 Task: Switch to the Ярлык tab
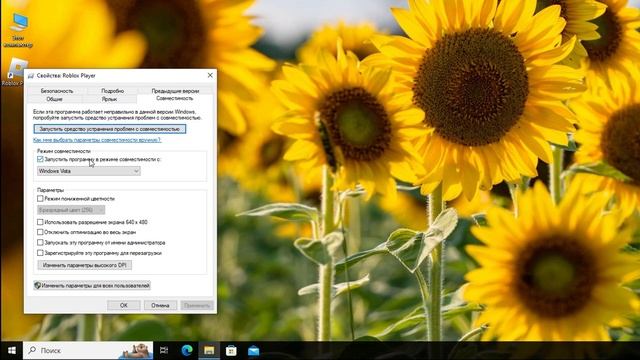pos(109,99)
